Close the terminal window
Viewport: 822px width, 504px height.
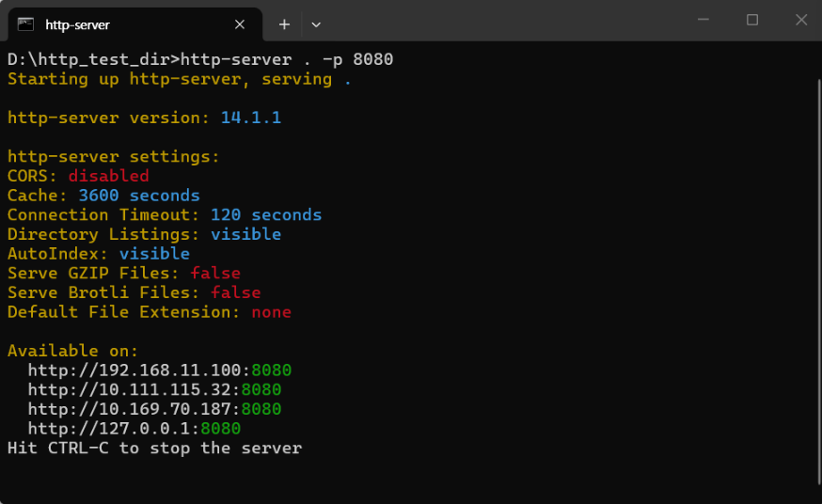[800, 20]
